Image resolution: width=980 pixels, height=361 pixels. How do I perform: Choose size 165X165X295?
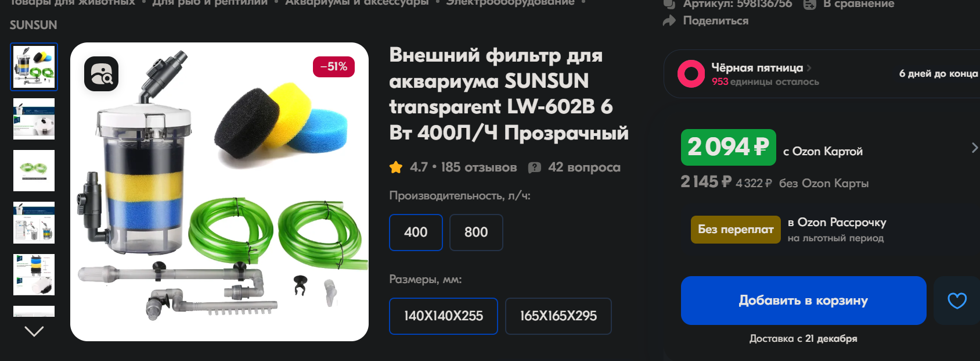coord(558,316)
